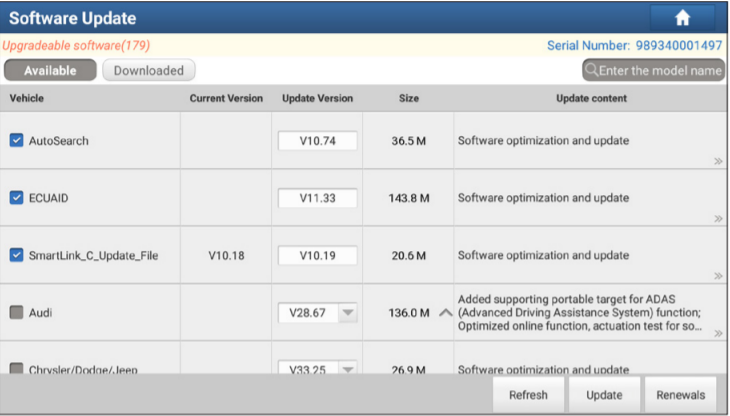
Task: Open the Renewals button
Action: click(x=680, y=395)
